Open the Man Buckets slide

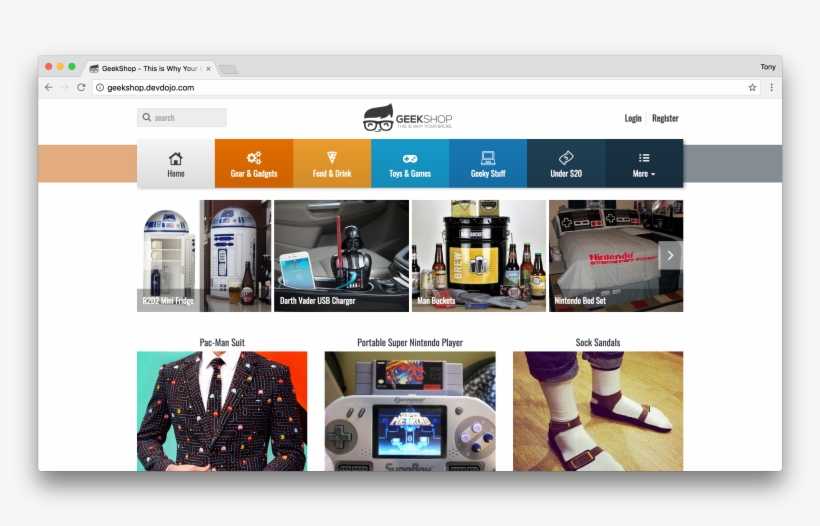(x=479, y=256)
